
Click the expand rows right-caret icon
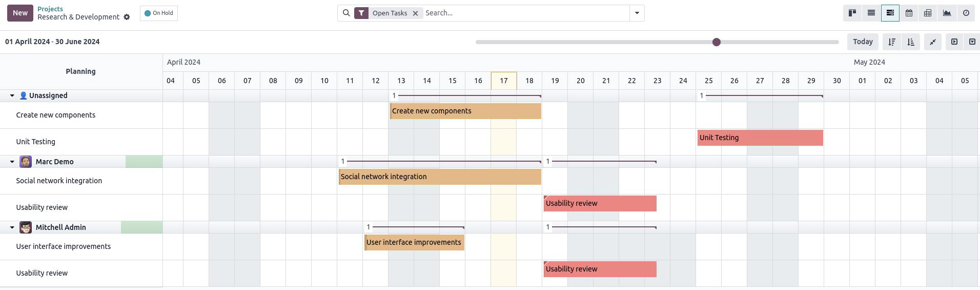[954, 42]
